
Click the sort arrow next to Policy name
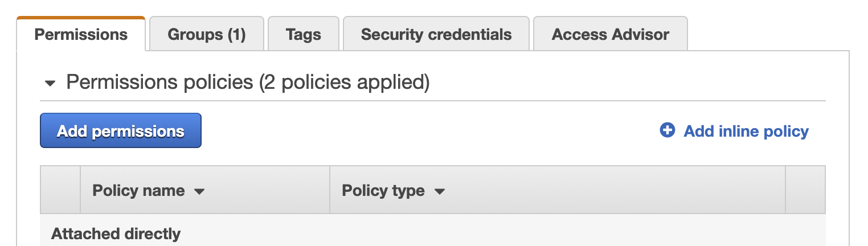[x=199, y=191]
